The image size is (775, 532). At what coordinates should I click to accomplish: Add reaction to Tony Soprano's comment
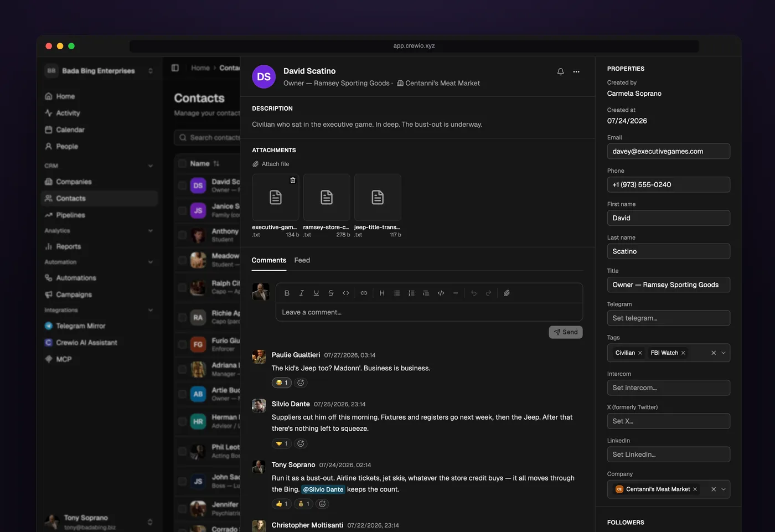click(322, 504)
